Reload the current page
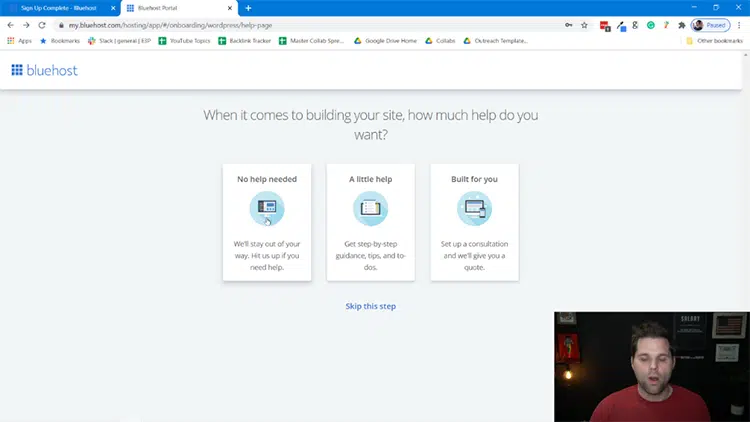This screenshot has height=422, width=750. coord(42,25)
